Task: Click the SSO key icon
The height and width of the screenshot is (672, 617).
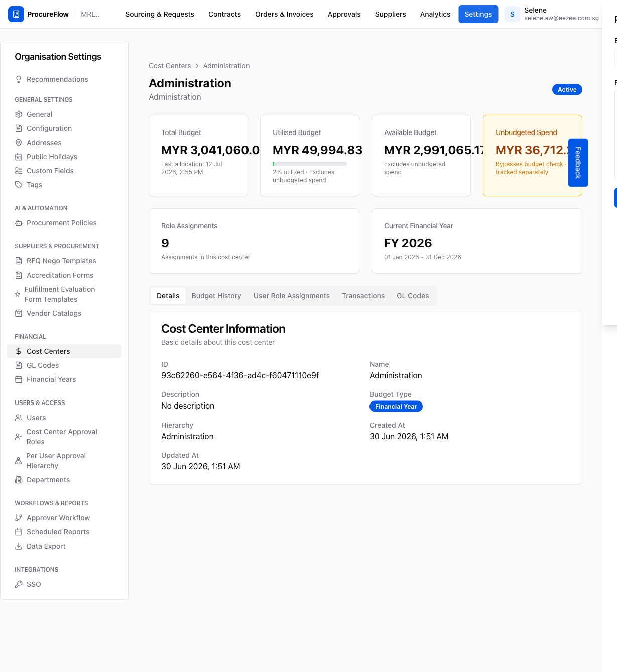Action: point(19,584)
